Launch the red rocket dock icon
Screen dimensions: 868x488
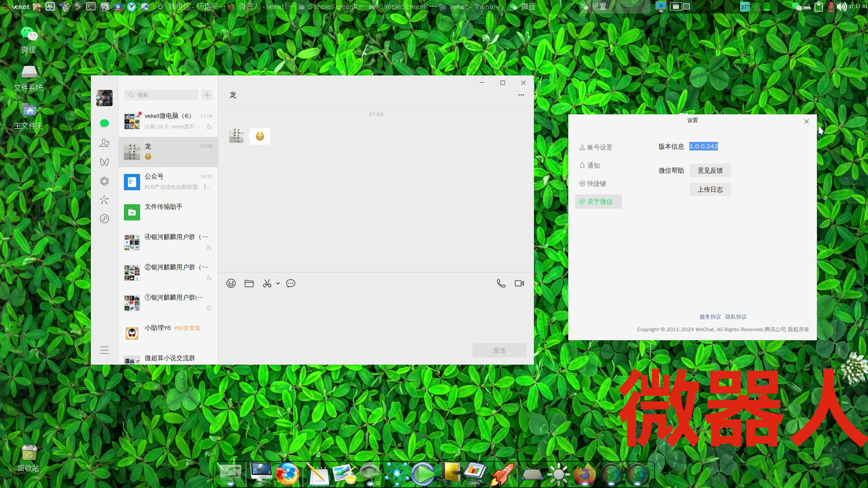[503, 474]
